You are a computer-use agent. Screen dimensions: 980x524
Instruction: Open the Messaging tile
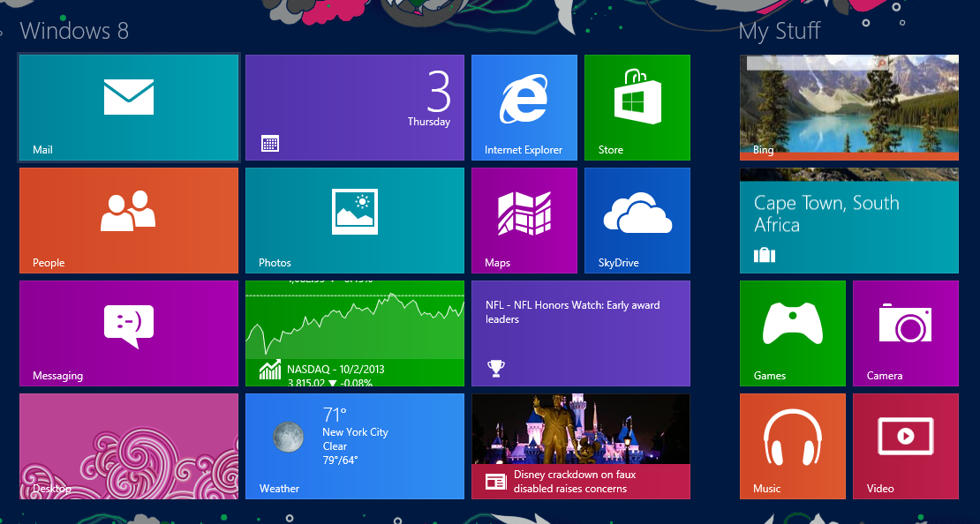129,333
